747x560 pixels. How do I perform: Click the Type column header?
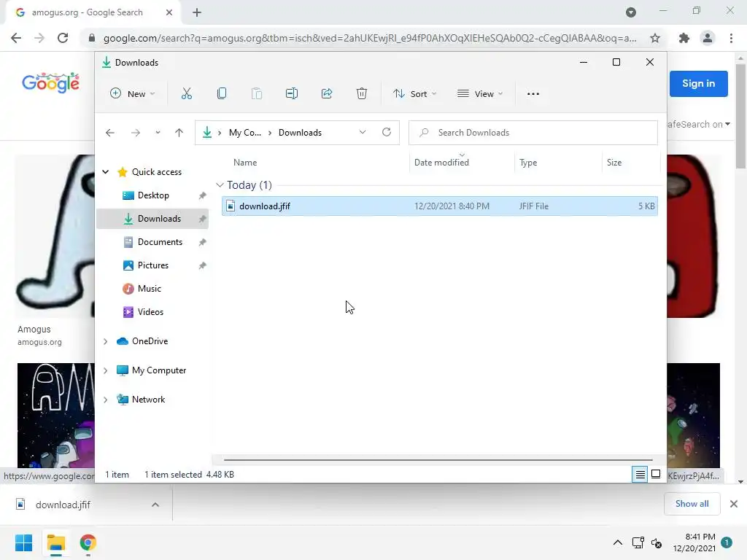(x=558, y=163)
